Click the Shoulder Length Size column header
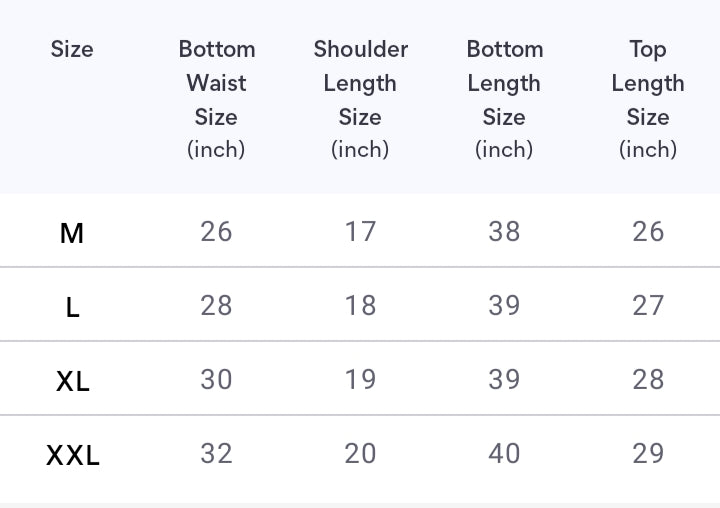 click(x=360, y=98)
